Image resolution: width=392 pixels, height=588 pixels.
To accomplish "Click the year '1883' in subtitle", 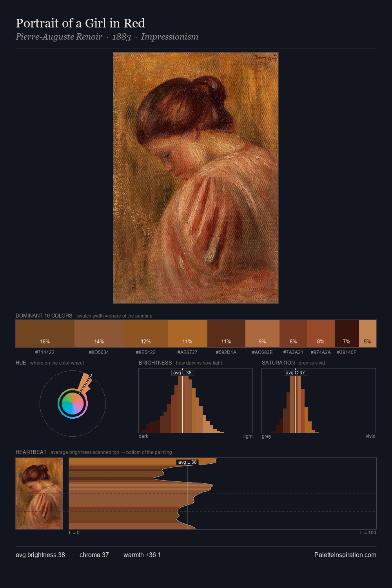I will (122, 37).
